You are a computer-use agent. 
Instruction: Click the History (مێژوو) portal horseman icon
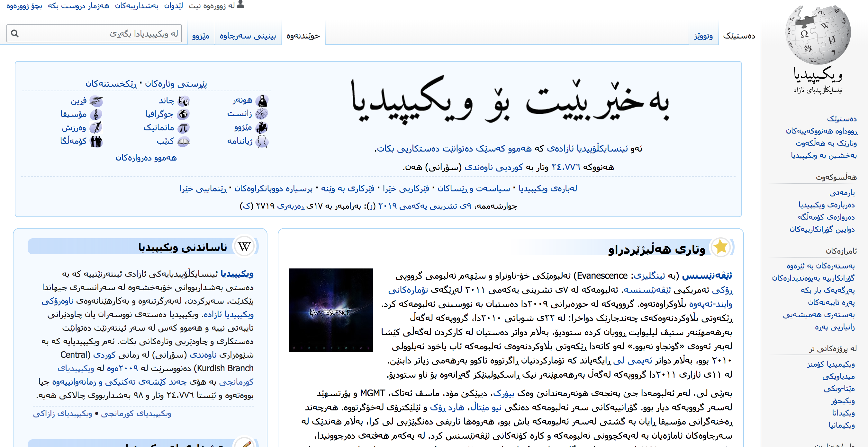pyautogui.click(x=262, y=128)
